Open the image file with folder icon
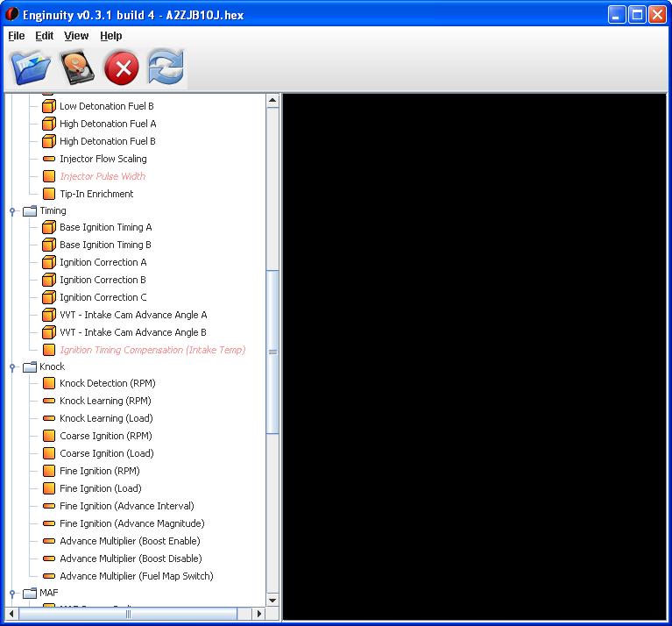The height and width of the screenshot is (626, 672). [x=32, y=68]
